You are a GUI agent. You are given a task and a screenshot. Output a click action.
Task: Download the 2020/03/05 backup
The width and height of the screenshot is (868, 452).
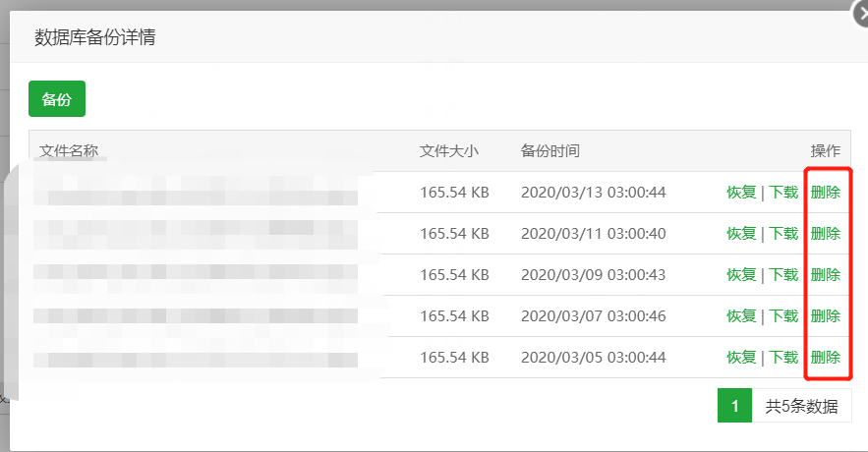coord(783,358)
